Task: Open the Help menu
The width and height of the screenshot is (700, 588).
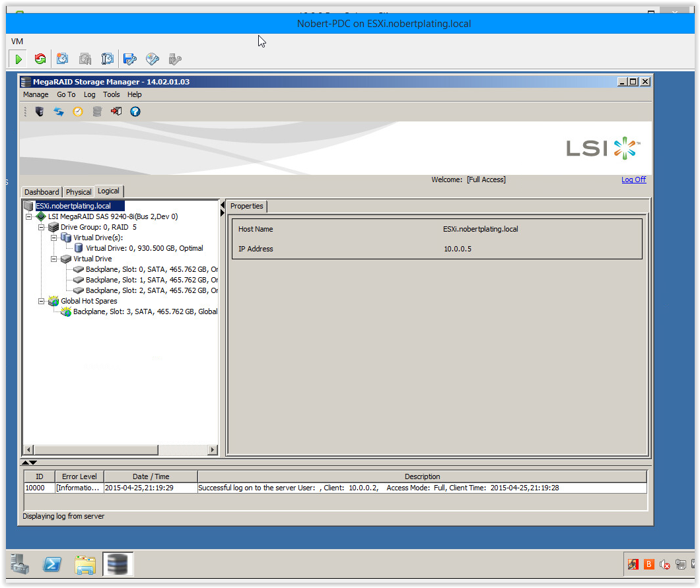Action: click(x=134, y=94)
